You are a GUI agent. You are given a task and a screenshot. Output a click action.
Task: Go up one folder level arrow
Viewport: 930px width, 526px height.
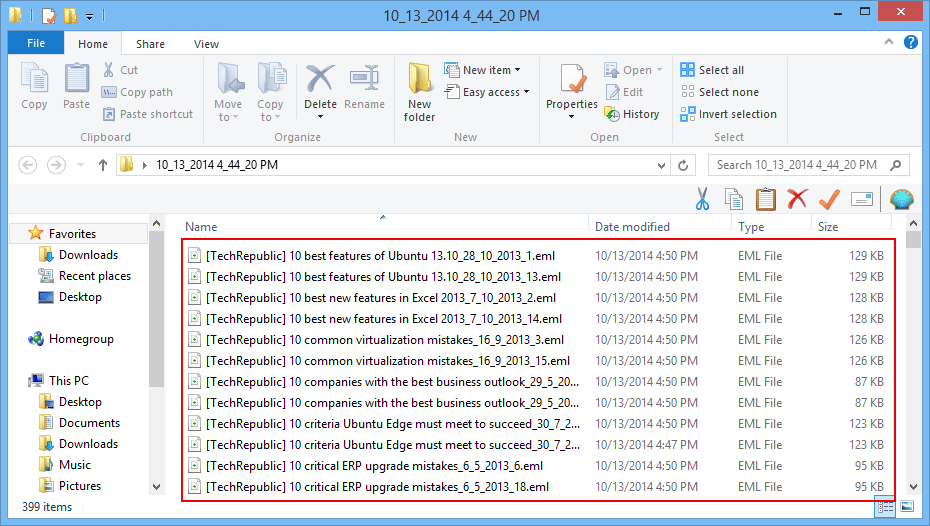click(x=103, y=165)
